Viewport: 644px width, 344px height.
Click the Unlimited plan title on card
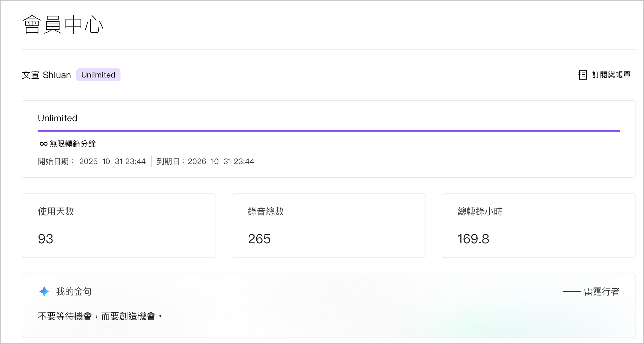tap(57, 118)
